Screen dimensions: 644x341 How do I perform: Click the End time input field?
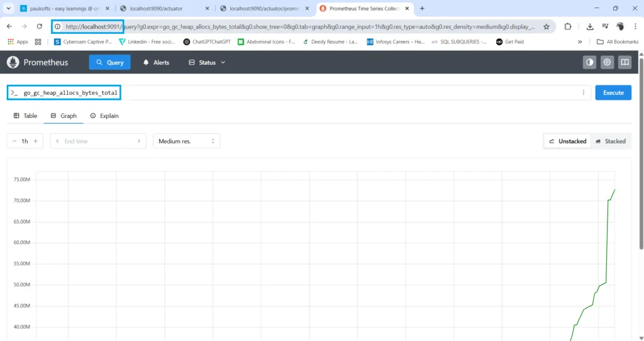coord(98,141)
